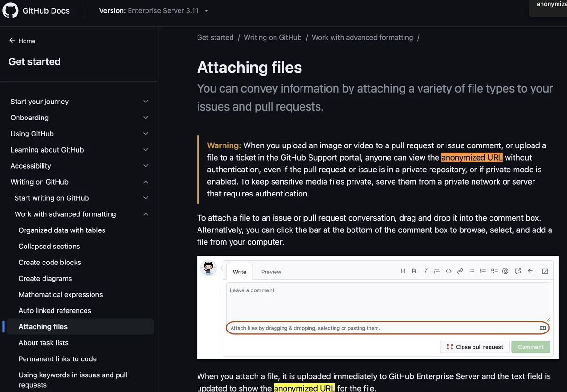Image resolution: width=567 pixels, height=392 pixels.
Task: Click the insert link icon
Action: (460, 271)
